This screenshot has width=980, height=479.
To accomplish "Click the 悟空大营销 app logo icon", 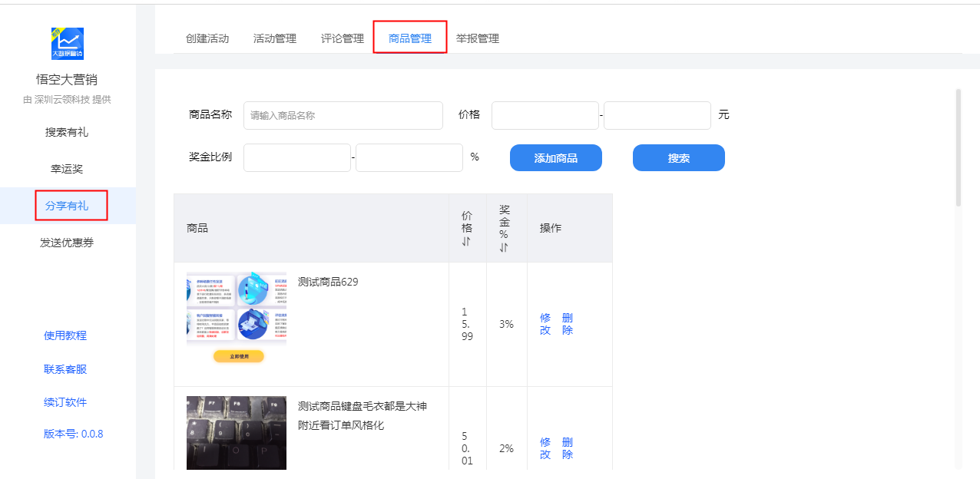I will (x=67, y=44).
